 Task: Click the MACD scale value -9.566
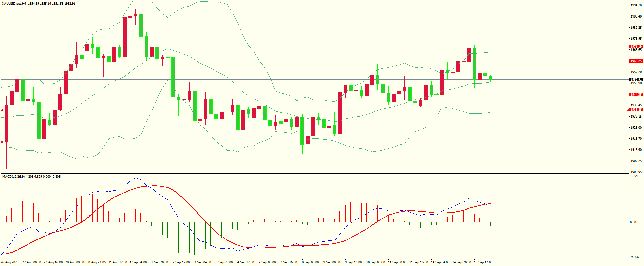coord(635,257)
